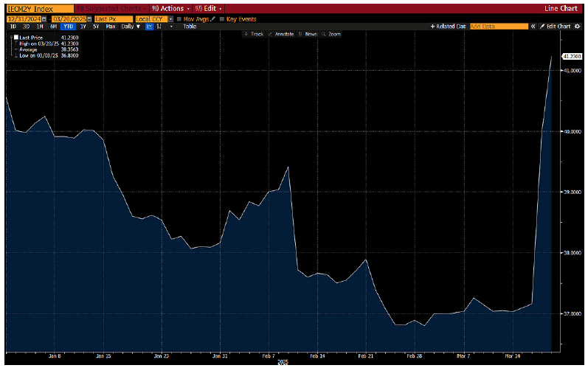Switch to the 6M time range
588x368 pixels.
click(x=54, y=26)
